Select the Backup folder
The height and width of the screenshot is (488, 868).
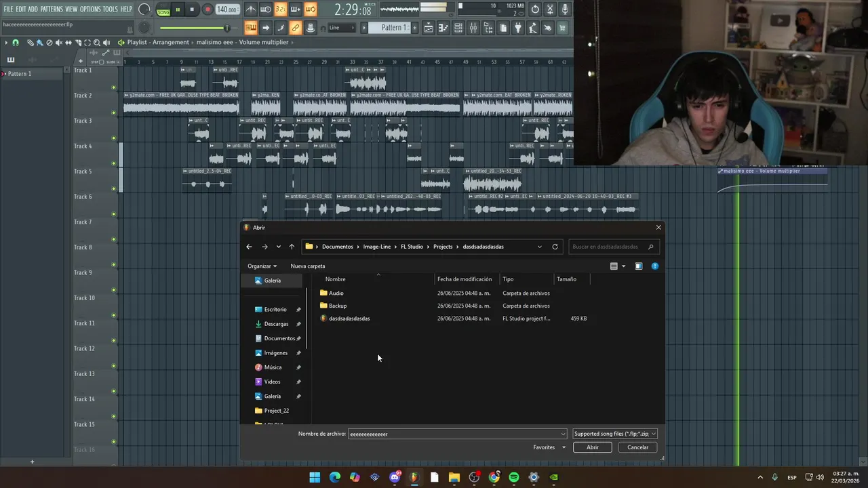click(x=337, y=306)
